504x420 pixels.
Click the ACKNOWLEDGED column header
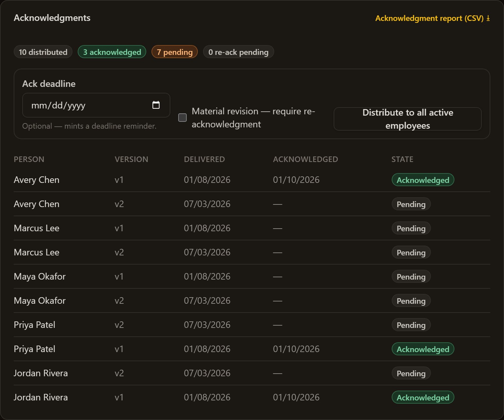point(306,159)
